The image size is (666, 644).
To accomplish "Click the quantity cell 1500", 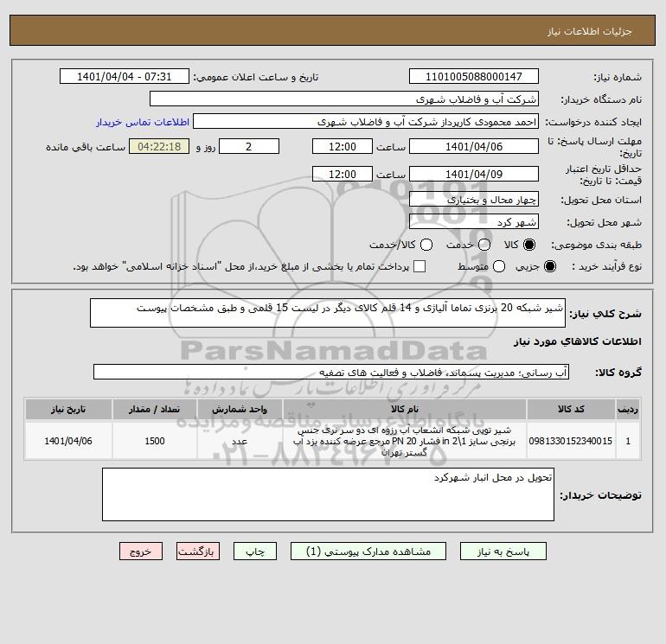I will [x=155, y=441].
